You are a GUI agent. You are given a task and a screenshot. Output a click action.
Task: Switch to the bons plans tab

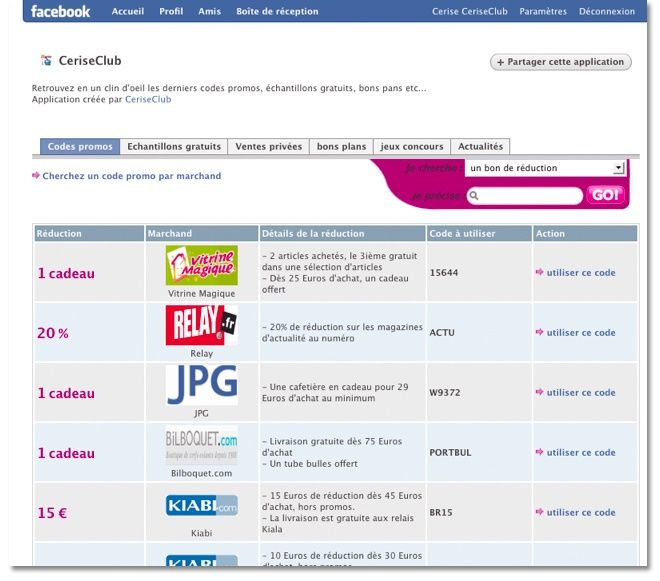[x=341, y=147]
